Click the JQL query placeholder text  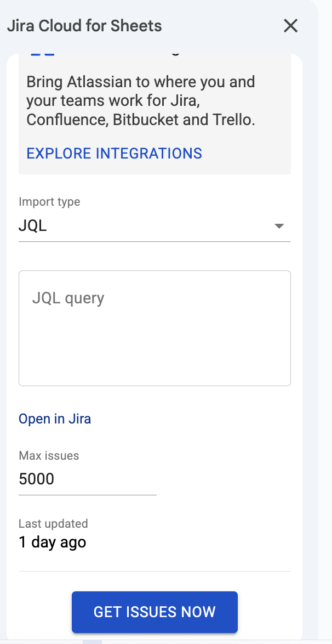pyautogui.click(x=68, y=298)
